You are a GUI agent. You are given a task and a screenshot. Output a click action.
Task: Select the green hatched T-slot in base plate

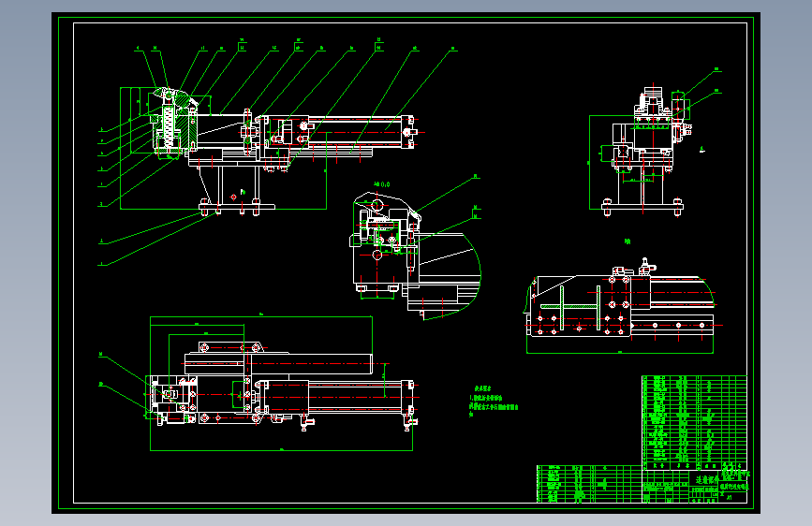(x=569, y=306)
